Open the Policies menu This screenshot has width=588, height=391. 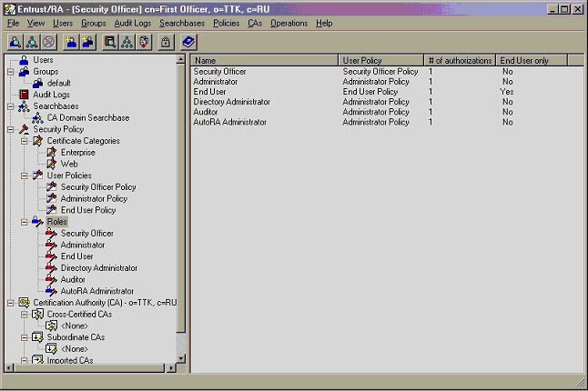(226, 24)
